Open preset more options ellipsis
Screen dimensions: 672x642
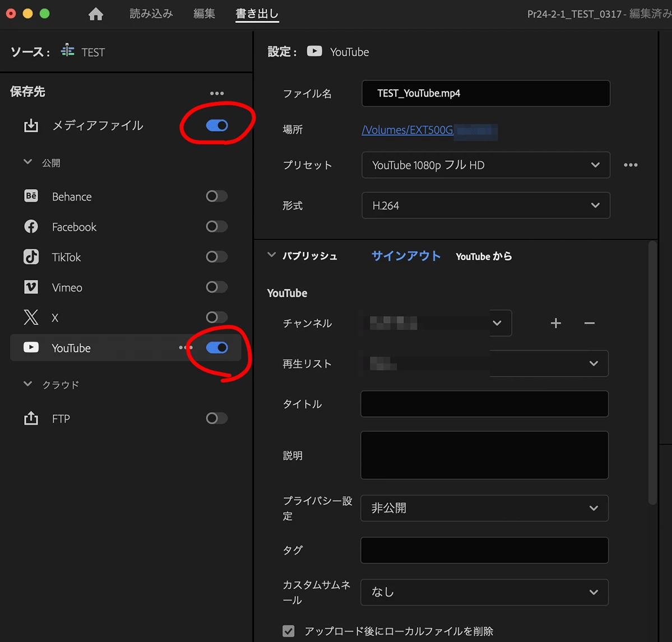(631, 165)
